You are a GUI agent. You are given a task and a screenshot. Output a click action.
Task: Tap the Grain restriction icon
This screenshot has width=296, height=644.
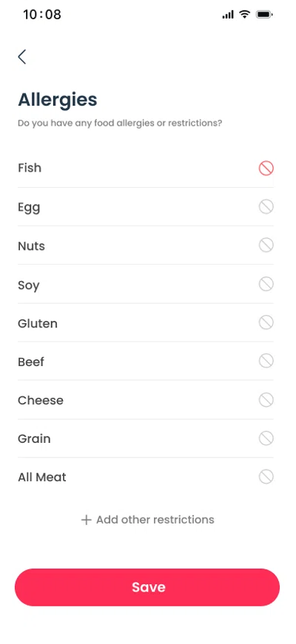pyautogui.click(x=266, y=438)
